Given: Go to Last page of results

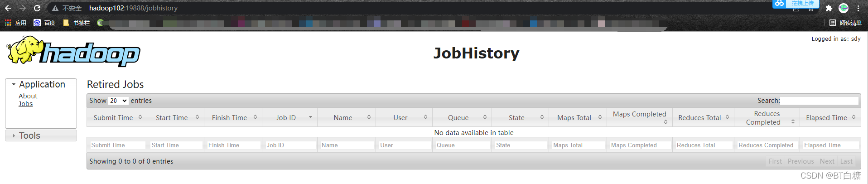Looking at the screenshot, I should pyautogui.click(x=846, y=161).
